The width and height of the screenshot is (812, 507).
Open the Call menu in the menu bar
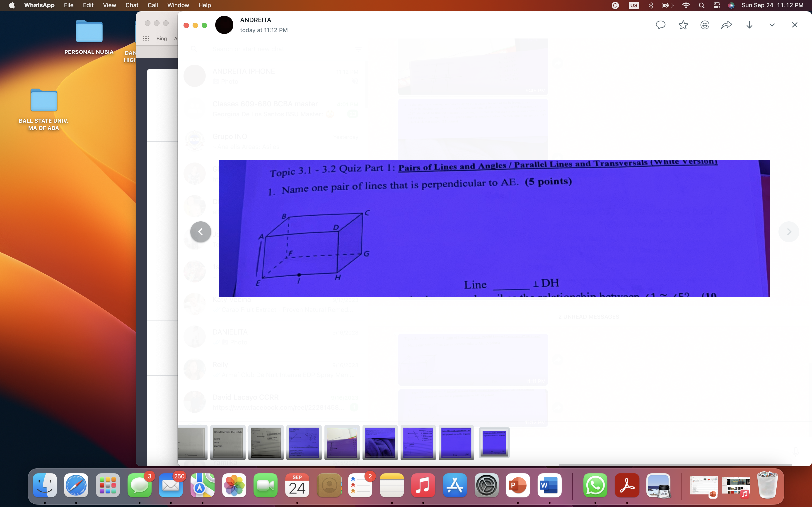point(153,5)
